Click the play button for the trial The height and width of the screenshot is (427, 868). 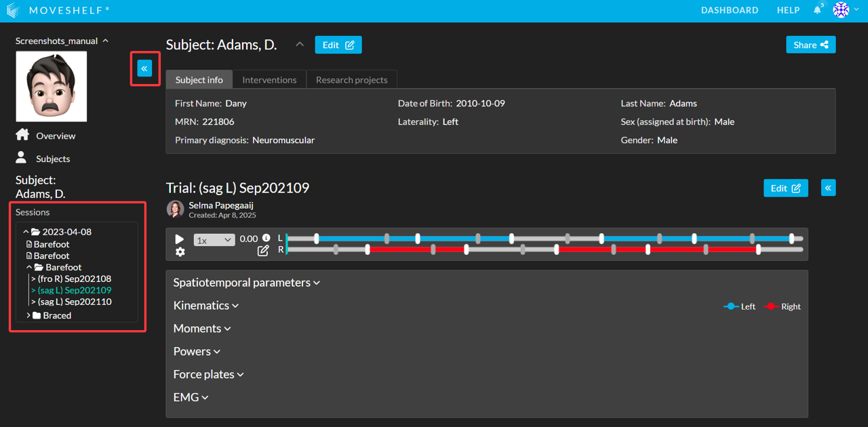click(180, 239)
